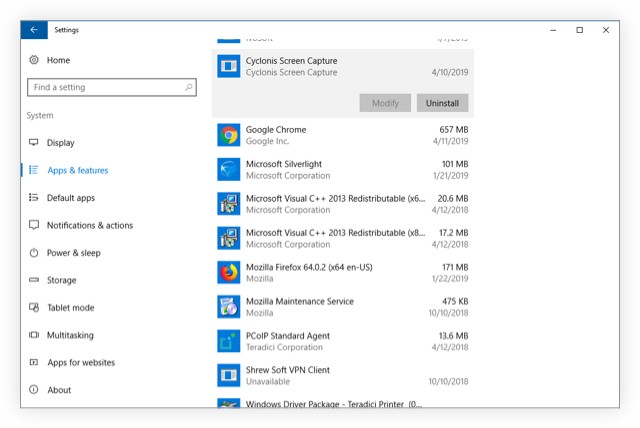
Task: Click the Home gear icon
Action: pyautogui.click(x=34, y=60)
